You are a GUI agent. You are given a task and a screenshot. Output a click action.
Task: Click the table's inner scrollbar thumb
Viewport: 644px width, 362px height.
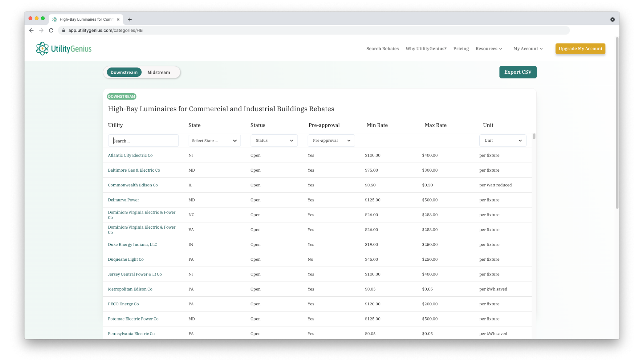click(x=534, y=136)
